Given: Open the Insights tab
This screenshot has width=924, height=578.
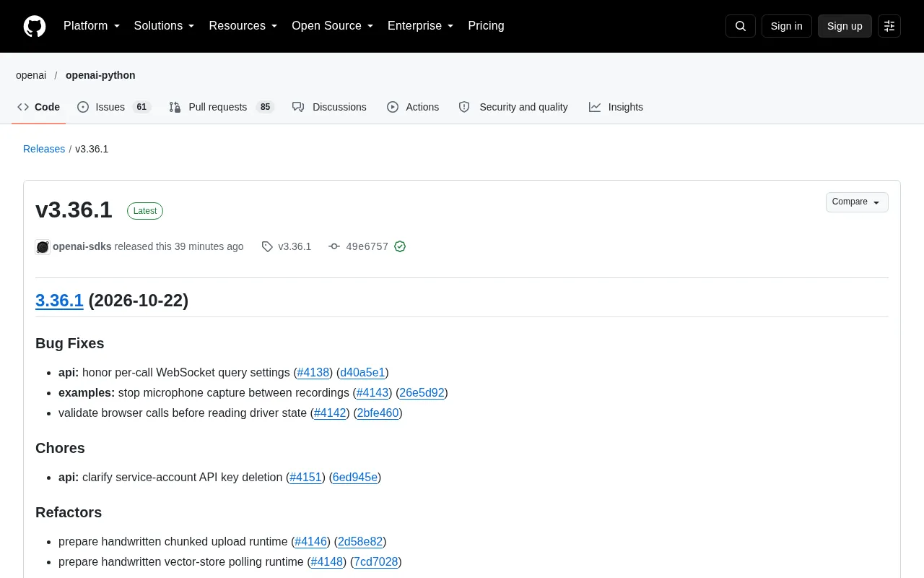Looking at the screenshot, I should (x=616, y=107).
